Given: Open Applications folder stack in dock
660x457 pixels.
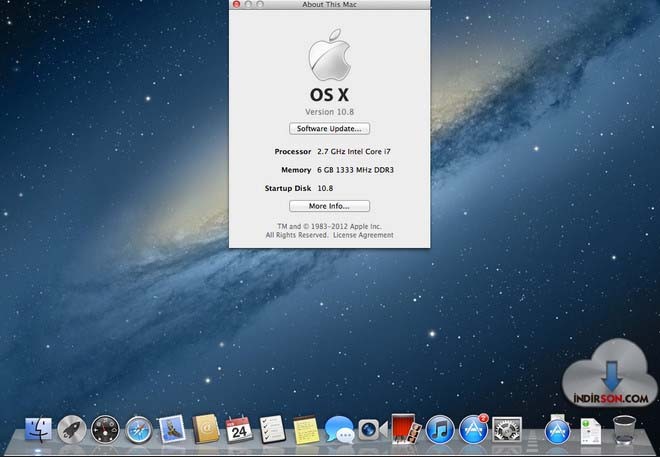Looking at the screenshot, I should coord(557,430).
